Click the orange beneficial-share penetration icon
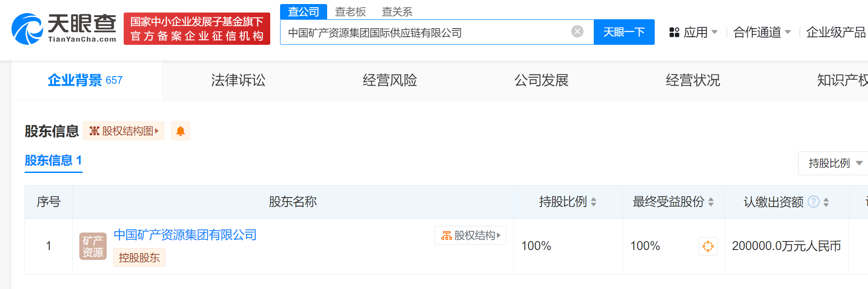 coord(708,246)
